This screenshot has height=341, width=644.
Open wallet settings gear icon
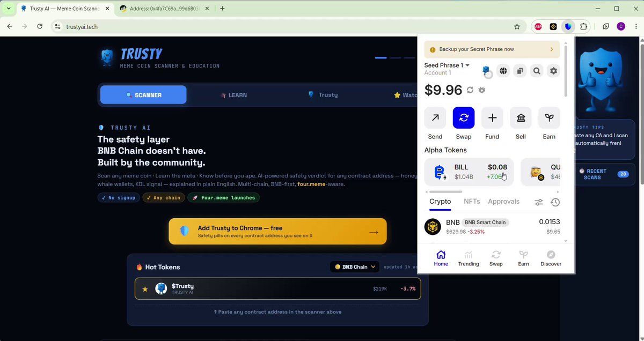(x=553, y=71)
